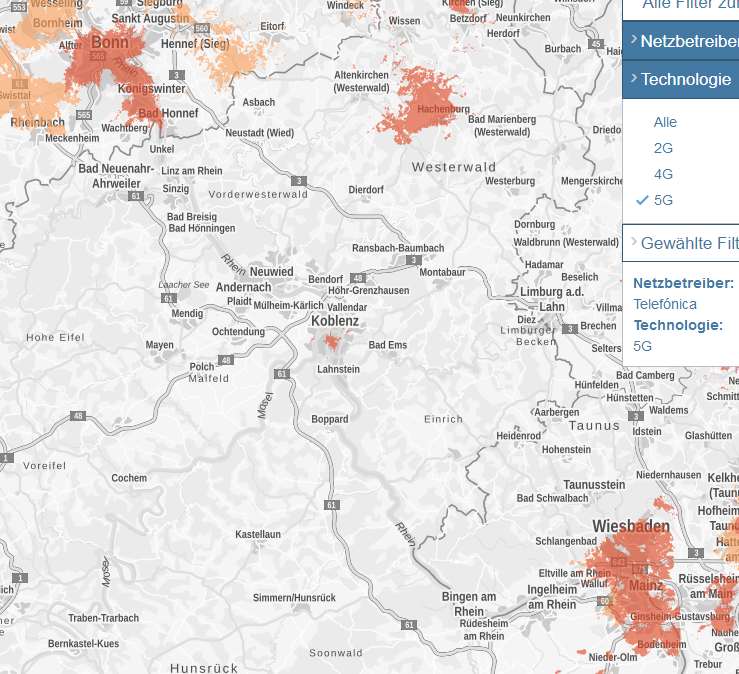Click the Simmern/Hunsrück label on map
The image size is (739, 674).
pos(294,598)
